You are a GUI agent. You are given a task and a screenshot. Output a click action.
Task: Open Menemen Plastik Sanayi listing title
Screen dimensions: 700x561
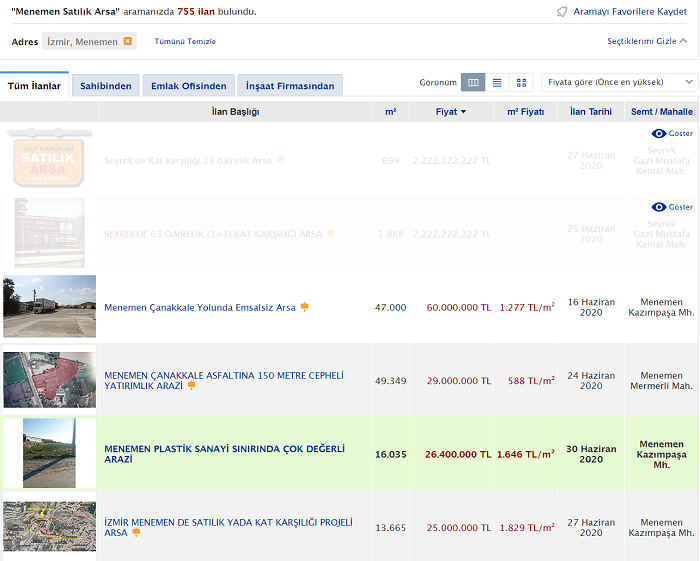point(225,453)
